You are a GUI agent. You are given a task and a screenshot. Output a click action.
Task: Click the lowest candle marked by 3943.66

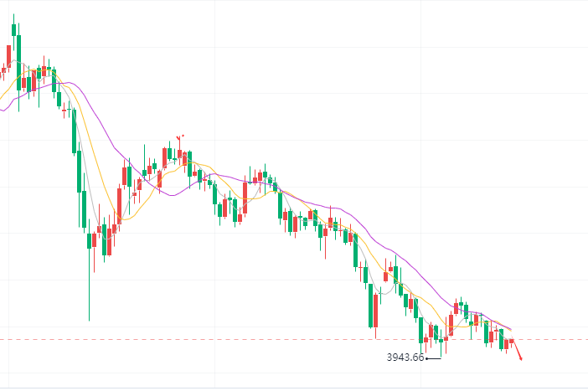click(441, 345)
